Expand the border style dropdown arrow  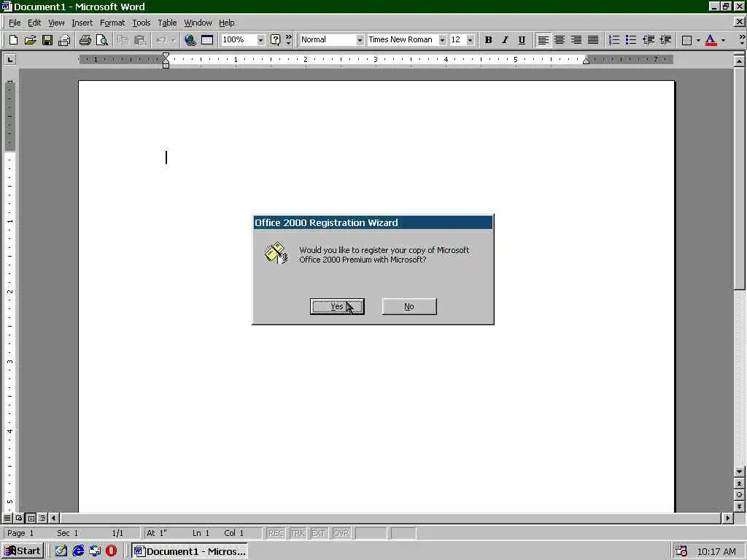pyautogui.click(x=698, y=40)
